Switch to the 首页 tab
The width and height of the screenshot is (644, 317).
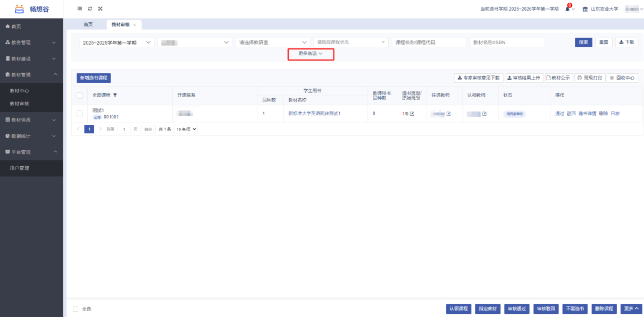point(88,24)
